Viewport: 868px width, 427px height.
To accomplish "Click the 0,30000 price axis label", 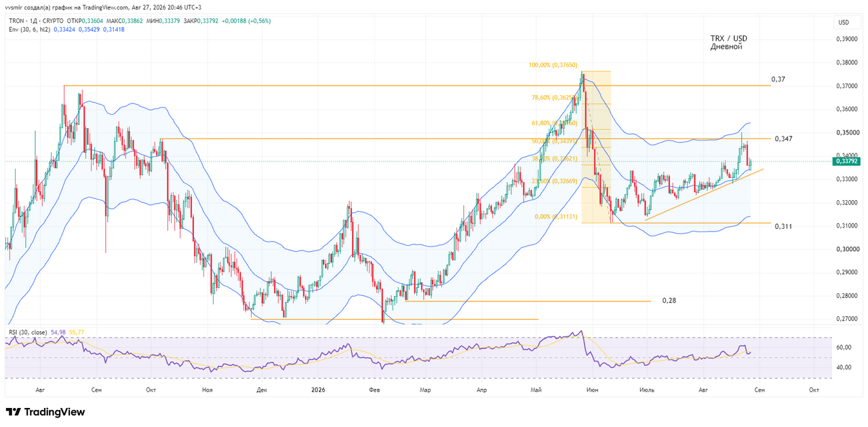I will tap(847, 249).
